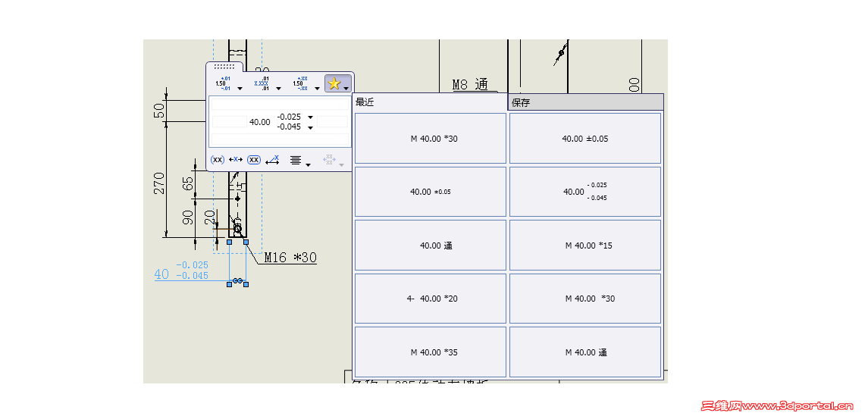This screenshot has width=868, height=416.
Task: Switch to the 保存 tab
Action: click(585, 102)
